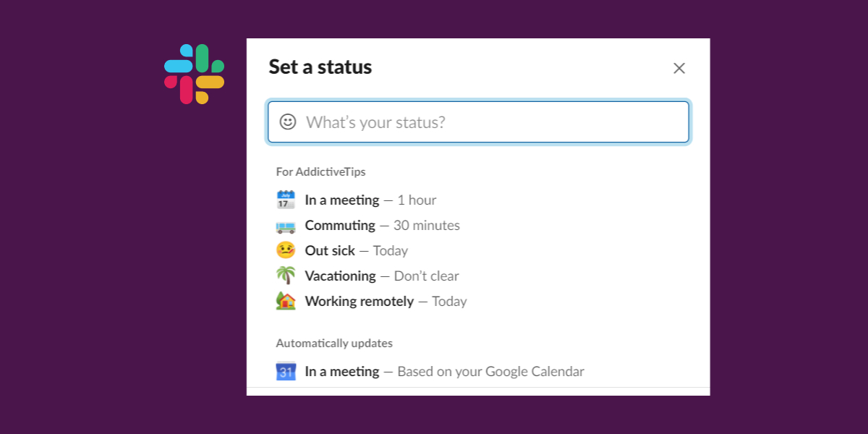Pick Working remotely status preset
868x434 pixels.
(386, 302)
